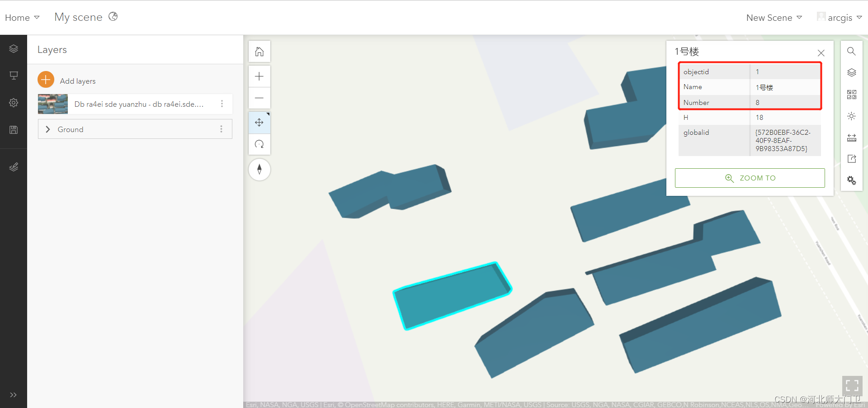Open the scene Settings gears icon
Screen dimensions: 868x408
[x=851, y=180]
